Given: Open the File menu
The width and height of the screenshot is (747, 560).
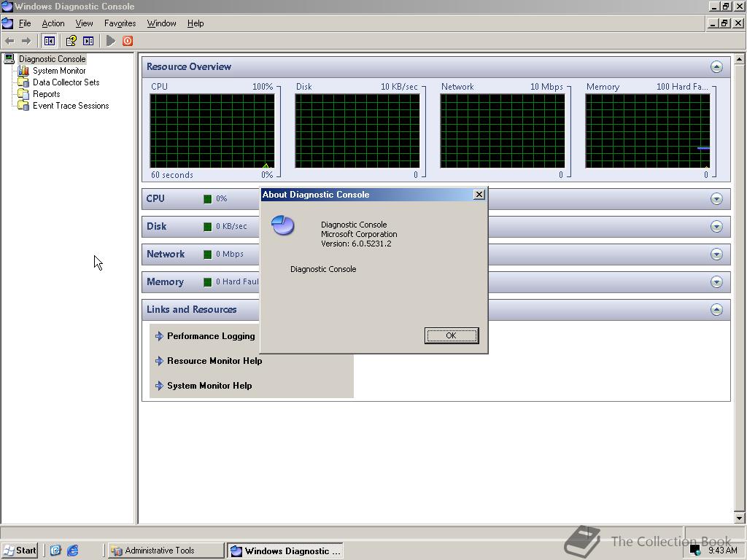Looking at the screenshot, I should 25,23.
